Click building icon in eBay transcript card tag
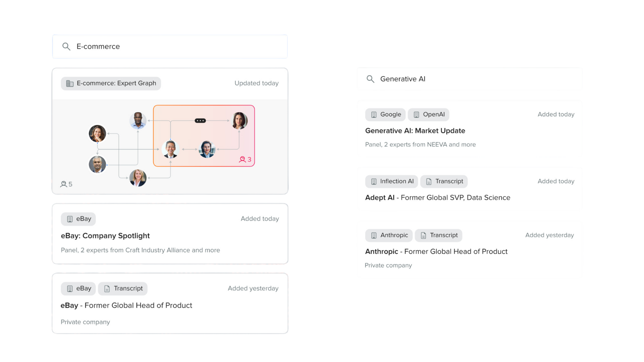 point(70,289)
